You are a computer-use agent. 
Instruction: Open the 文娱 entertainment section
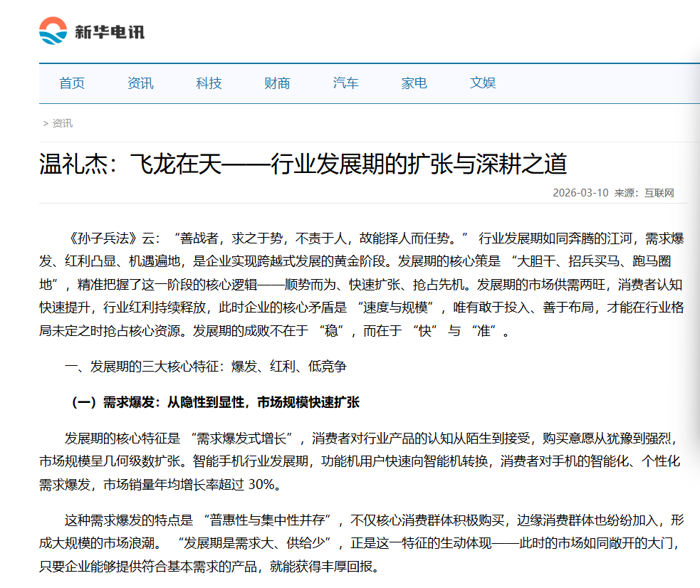[483, 83]
